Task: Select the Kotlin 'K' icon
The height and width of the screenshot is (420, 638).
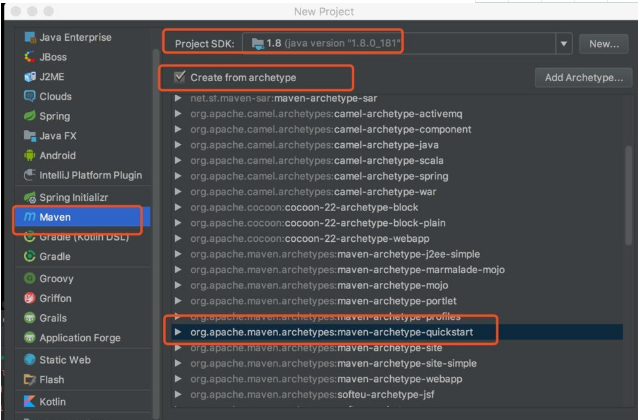Action: click(x=30, y=401)
